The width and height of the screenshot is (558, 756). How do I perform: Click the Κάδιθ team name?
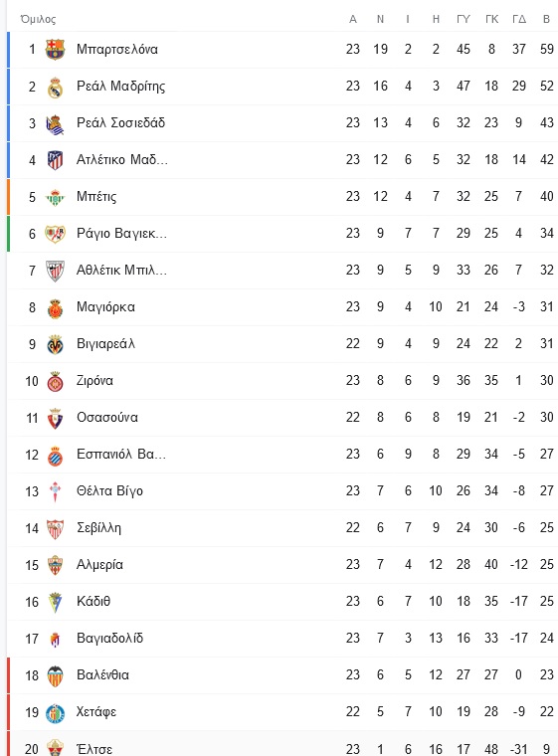tap(93, 601)
